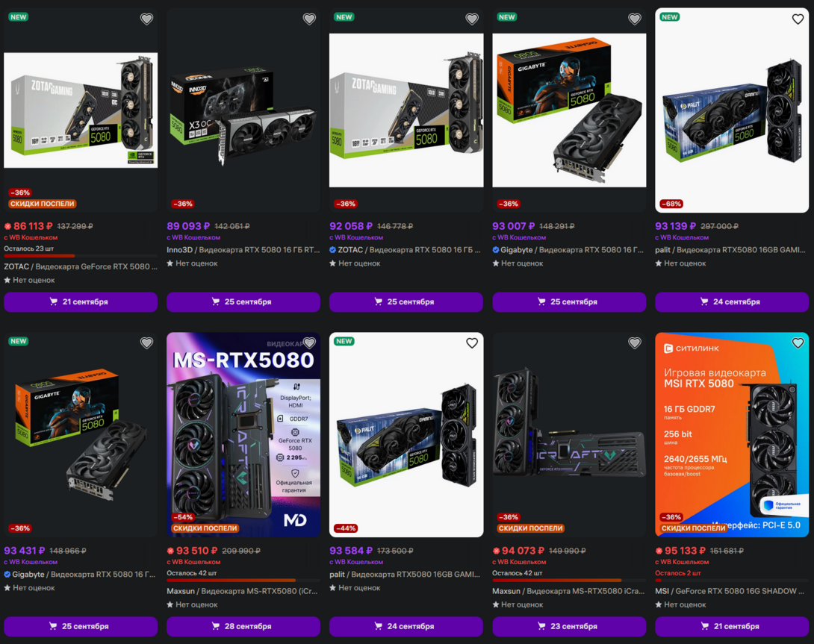Open the Gigabyte RTX 5080 box image priced 93 007 ₽
Image resolution: width=814 pixels, height=644 pixels.
569,110
